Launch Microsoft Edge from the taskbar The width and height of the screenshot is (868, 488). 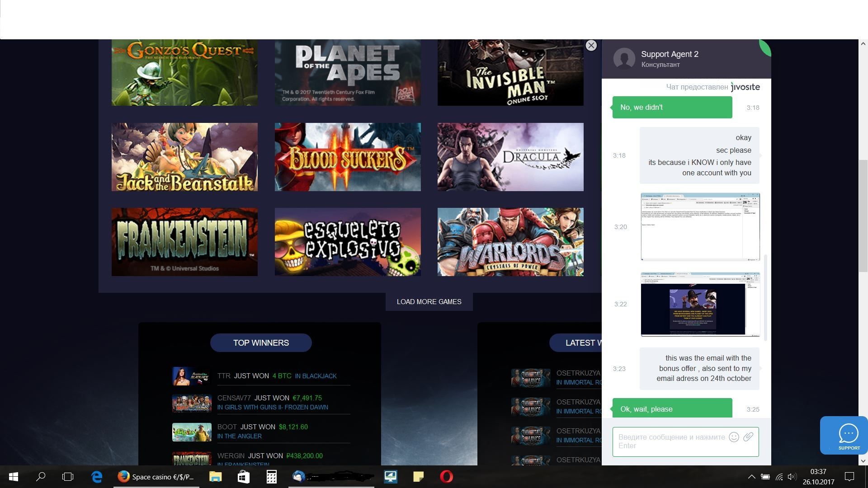click(x=97, y=477)
